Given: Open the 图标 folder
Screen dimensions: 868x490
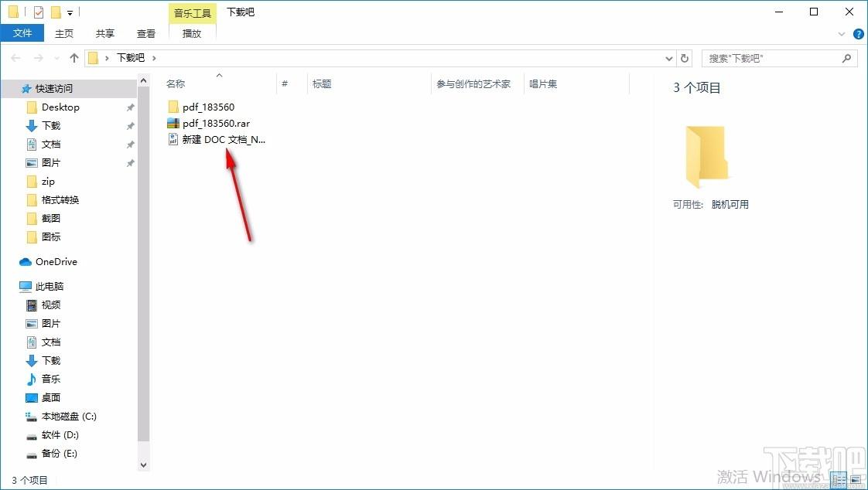Looking at the screenshot, I should tap(51, 236).
